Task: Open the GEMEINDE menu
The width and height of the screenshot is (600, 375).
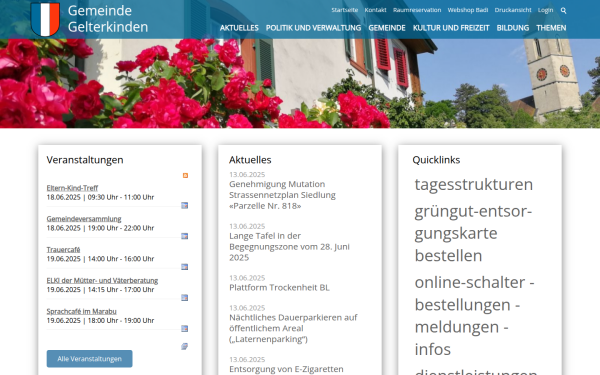Action: click(387, 28)
